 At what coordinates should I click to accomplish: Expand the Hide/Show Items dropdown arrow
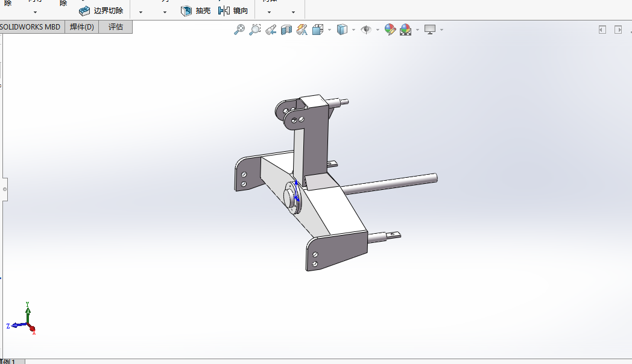point(378,30)
